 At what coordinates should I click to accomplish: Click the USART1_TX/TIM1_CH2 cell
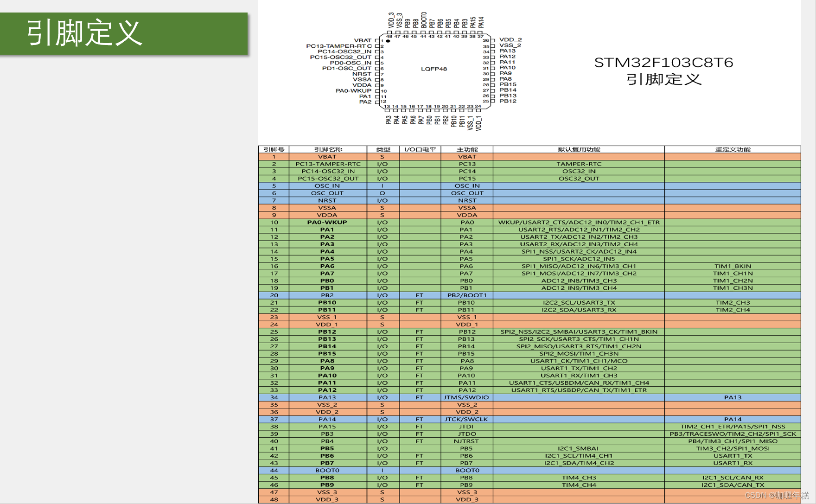point(579,368)
